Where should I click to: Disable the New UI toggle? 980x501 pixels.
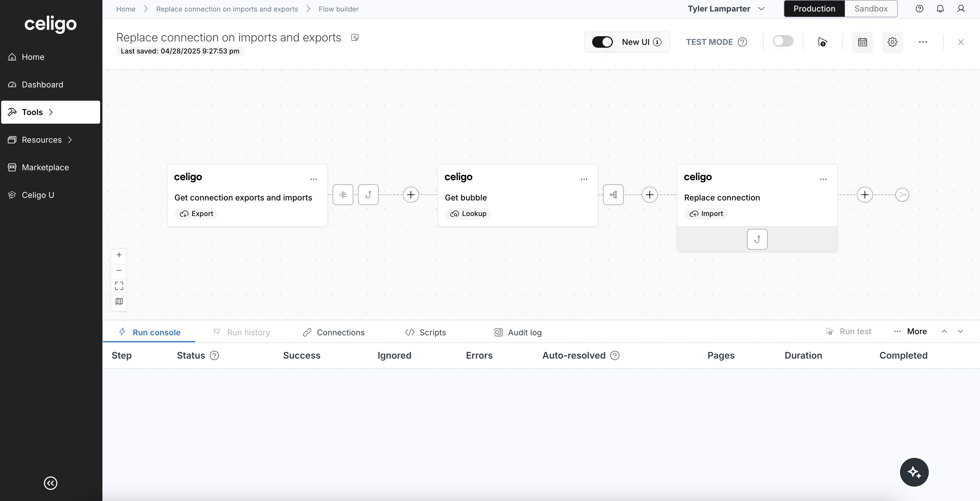tap(602, 42)
